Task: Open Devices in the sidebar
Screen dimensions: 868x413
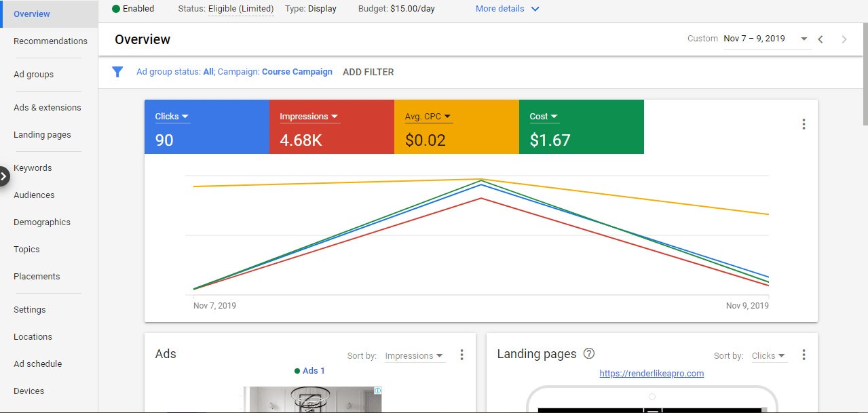Action: coord(29,391)
